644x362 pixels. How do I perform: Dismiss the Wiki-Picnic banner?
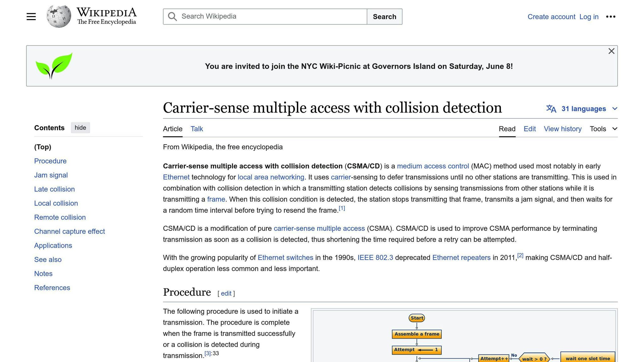coord(611,51)
